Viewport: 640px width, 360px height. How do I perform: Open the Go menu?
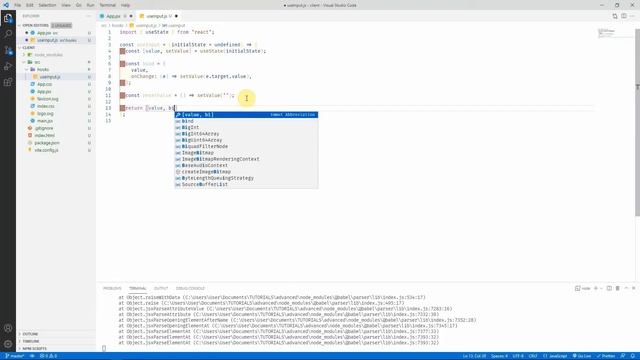(78, 5)
